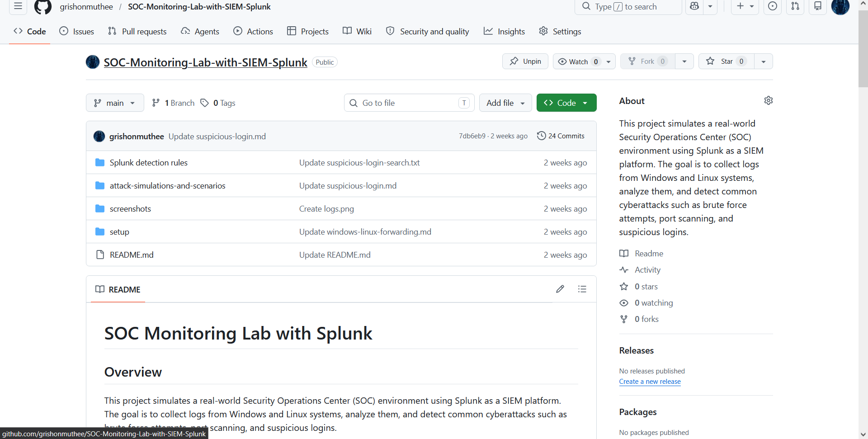Open commit message 'Create logs.png'
The image size is (868, 439).
(326, 209)
